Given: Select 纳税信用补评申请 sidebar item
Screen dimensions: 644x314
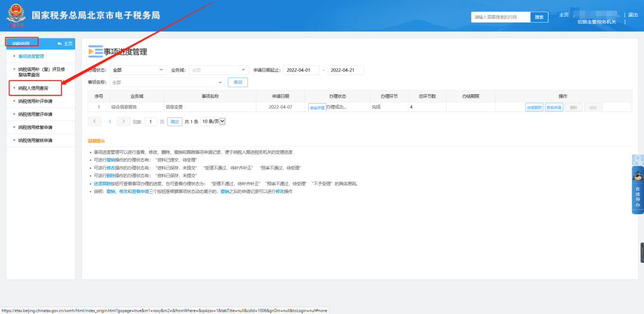Looking at the screenshot, I should pos(35,101).
